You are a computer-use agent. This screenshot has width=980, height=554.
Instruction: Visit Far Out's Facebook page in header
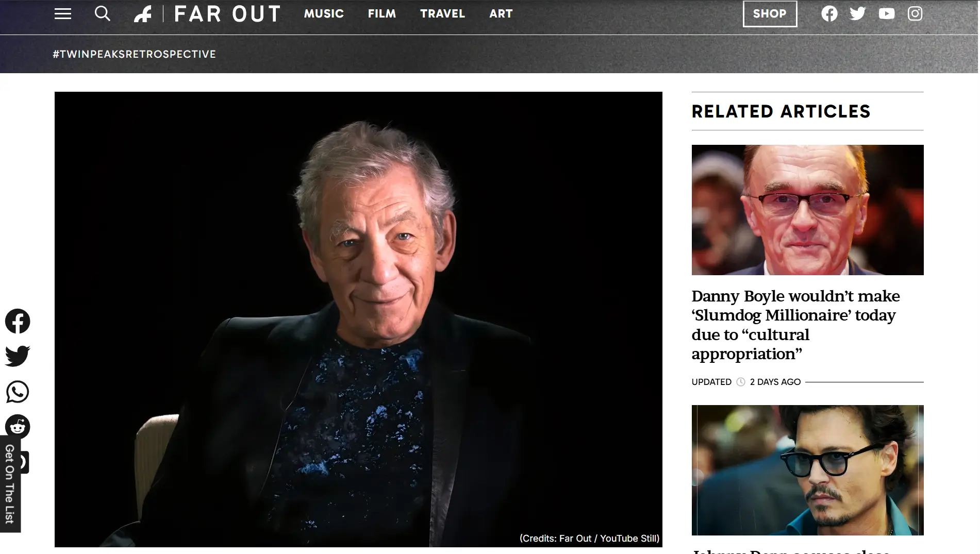point(829,14)
